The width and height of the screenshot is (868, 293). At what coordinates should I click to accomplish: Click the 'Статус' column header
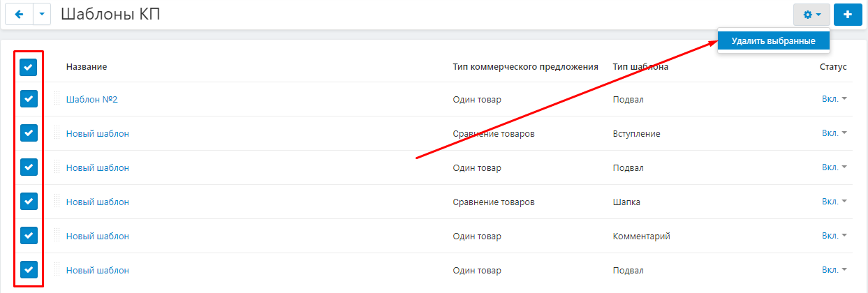click(x=833, y=66)
